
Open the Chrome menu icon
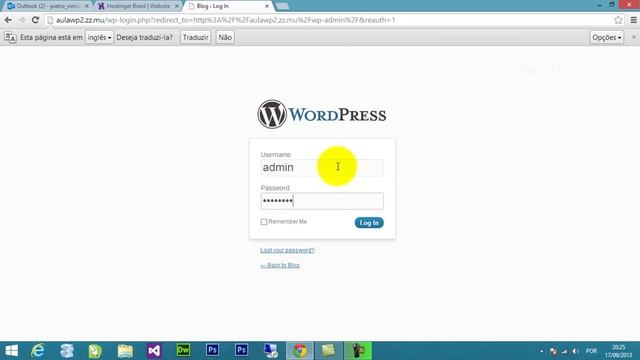click(633, 20)
